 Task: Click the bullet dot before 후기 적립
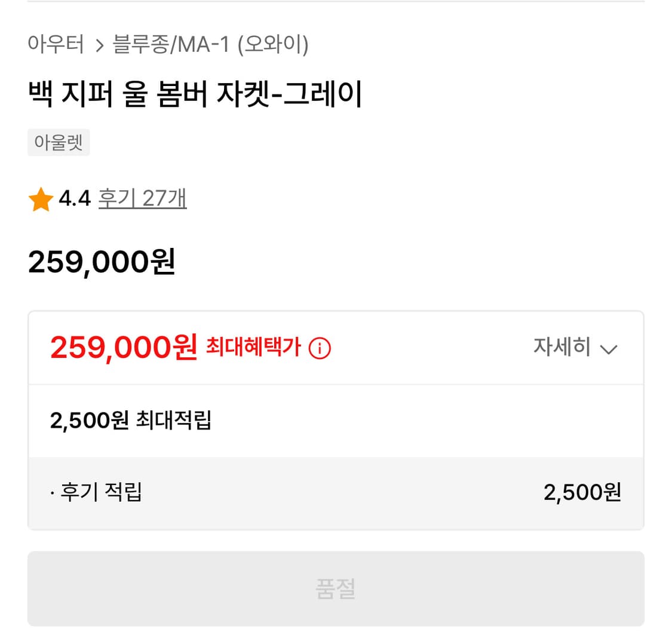pyautogui.click(x=53, y=493)
